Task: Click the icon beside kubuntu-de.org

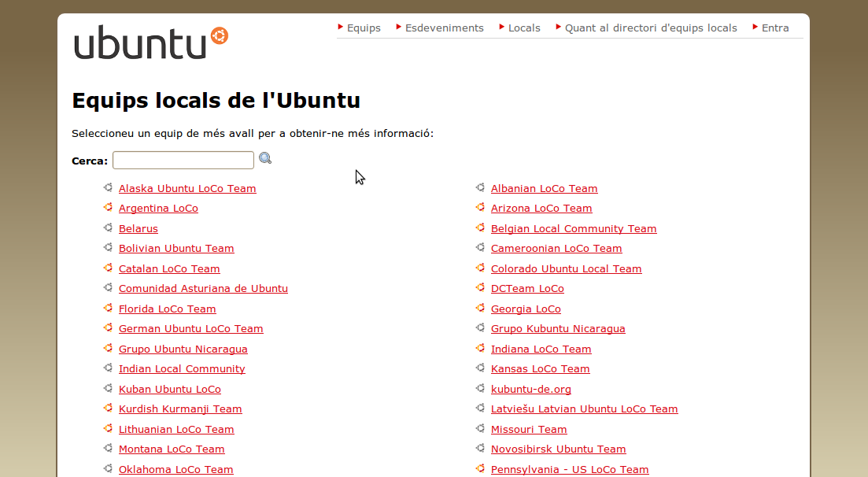Action: (x=480, y=388)
